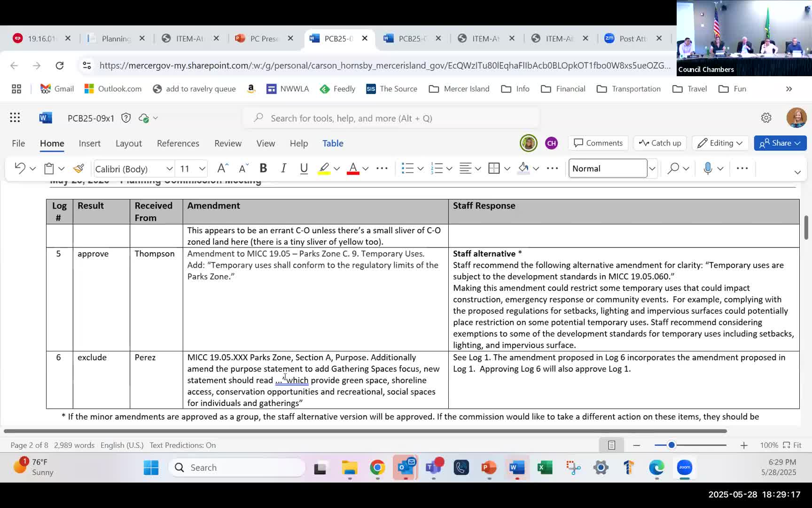Click the Search for tools search box

point(391,118)
